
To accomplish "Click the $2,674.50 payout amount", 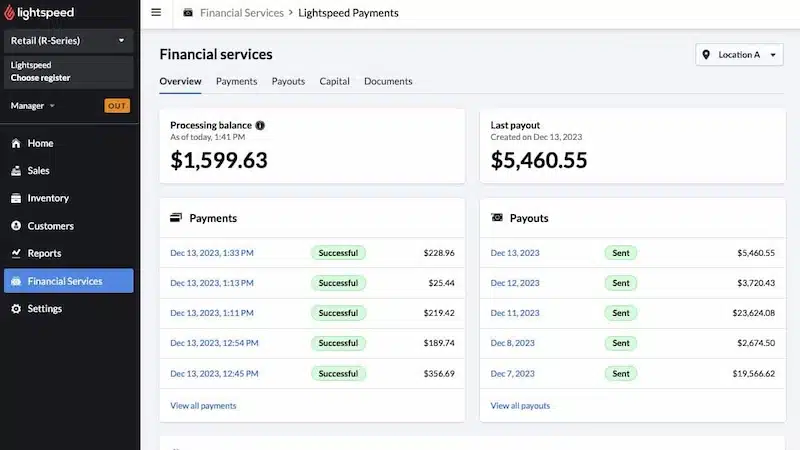I will tap(756, 343).
